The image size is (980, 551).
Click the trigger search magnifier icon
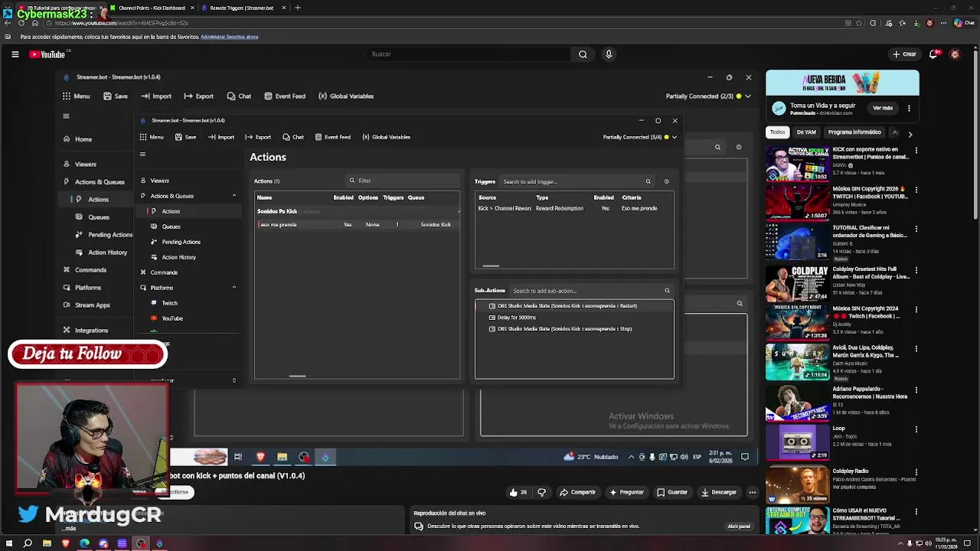(x=648, y=181)
